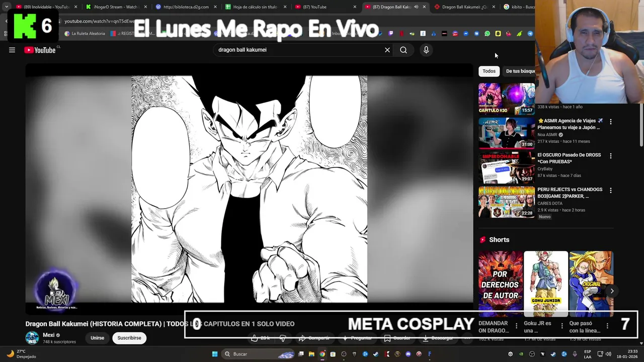Open La Ruleta Aleatoria bookmark
Screen dimensions: 644x362
pyautogui.click(x=85, y=34)
